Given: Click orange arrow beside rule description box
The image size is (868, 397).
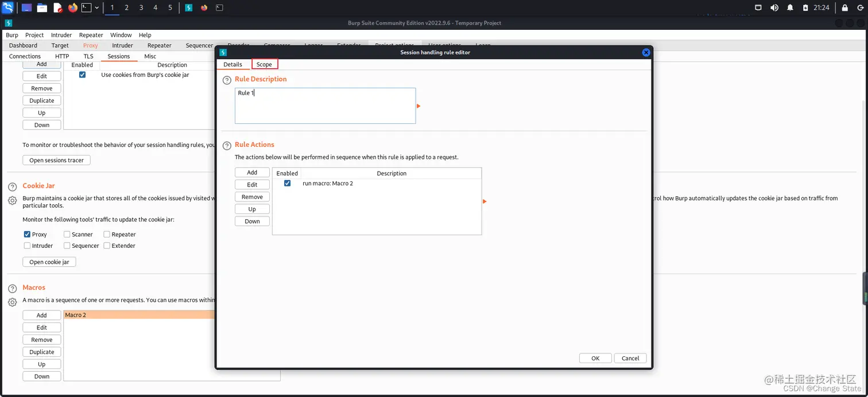Looking at the screenshot, I should point(418,106).
